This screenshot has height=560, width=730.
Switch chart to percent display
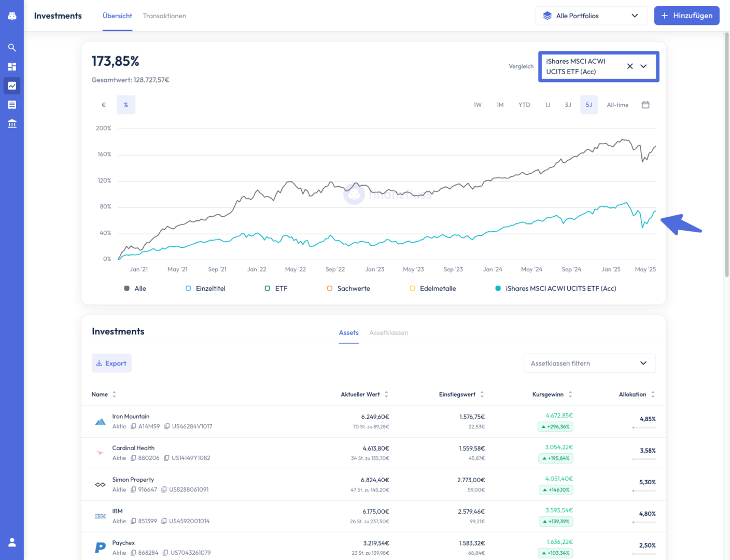[126, 105]
